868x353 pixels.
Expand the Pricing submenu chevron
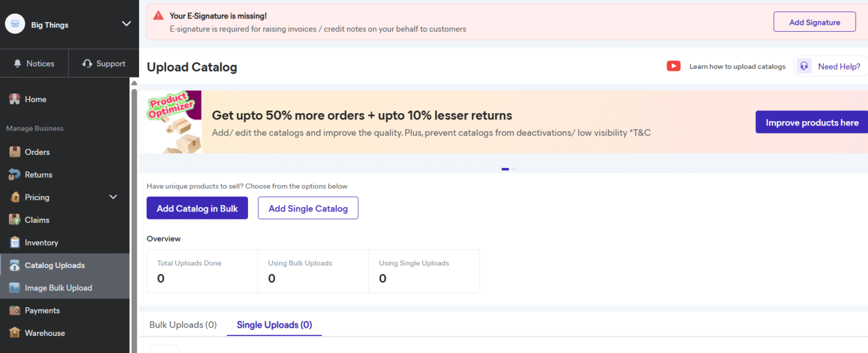tap(113, 197)
